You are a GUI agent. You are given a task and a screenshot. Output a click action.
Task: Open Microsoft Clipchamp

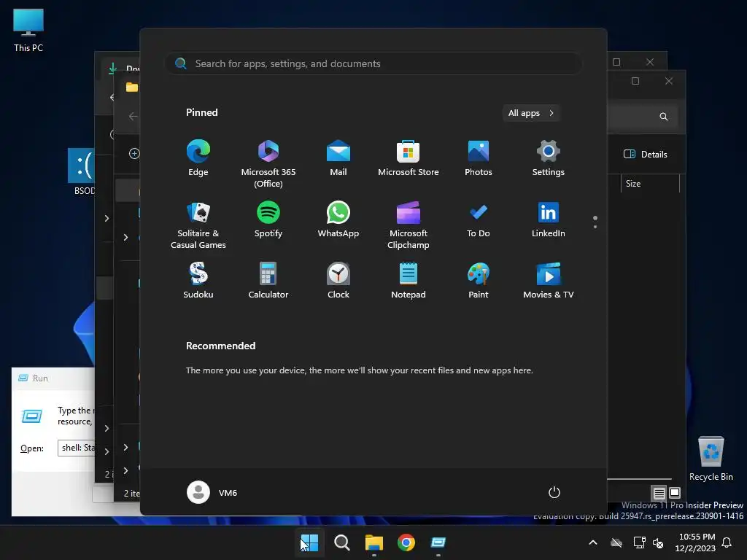point(409,225)
